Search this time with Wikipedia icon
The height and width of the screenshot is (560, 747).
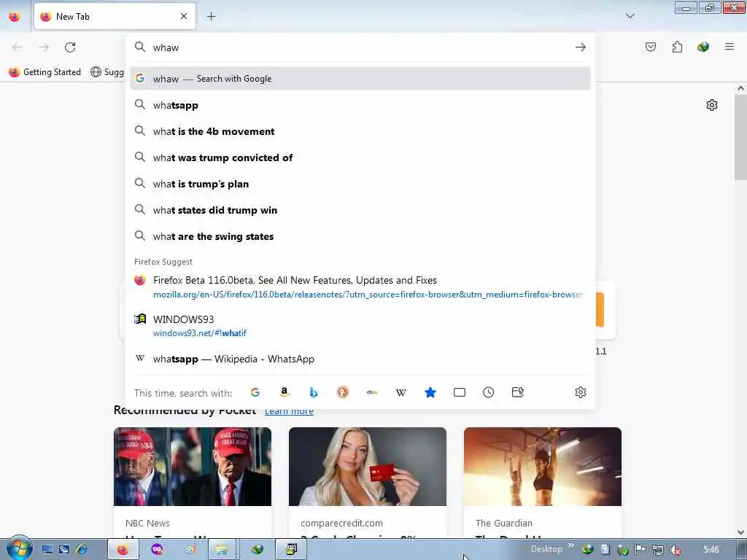401,392
